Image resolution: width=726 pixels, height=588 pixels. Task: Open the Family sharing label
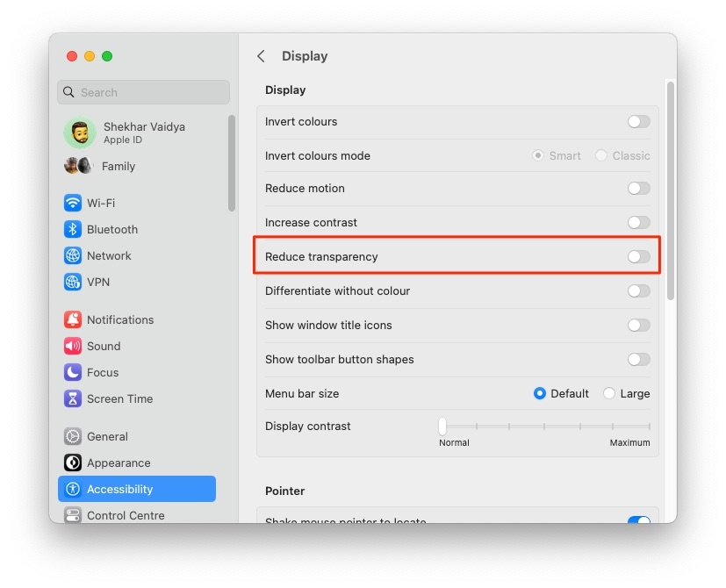pyautogui.click(x=119, y=166)
